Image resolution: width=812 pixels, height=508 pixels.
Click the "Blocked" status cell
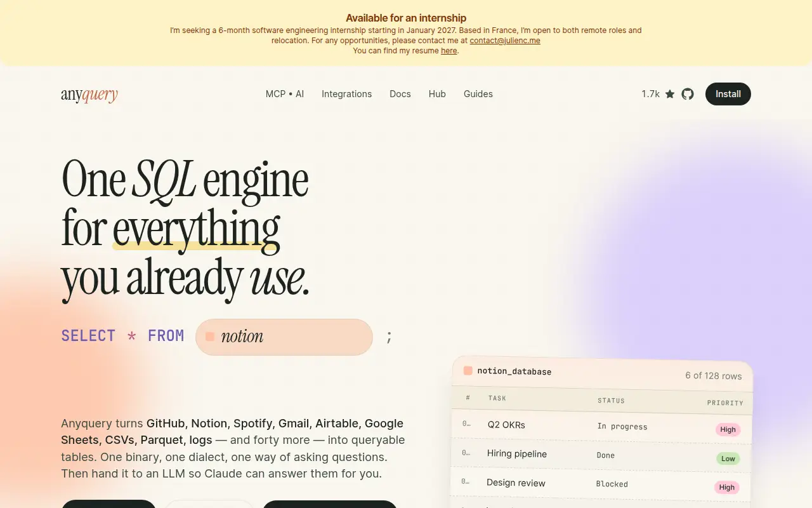click(x=612, y=484)
